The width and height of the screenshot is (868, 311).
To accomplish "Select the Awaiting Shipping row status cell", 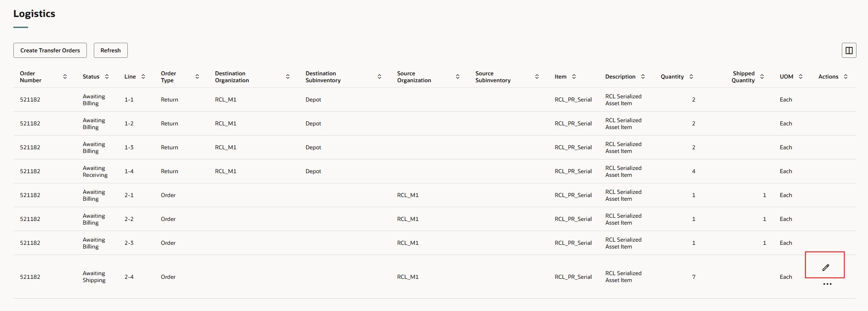I will click(x=94, y=277).
